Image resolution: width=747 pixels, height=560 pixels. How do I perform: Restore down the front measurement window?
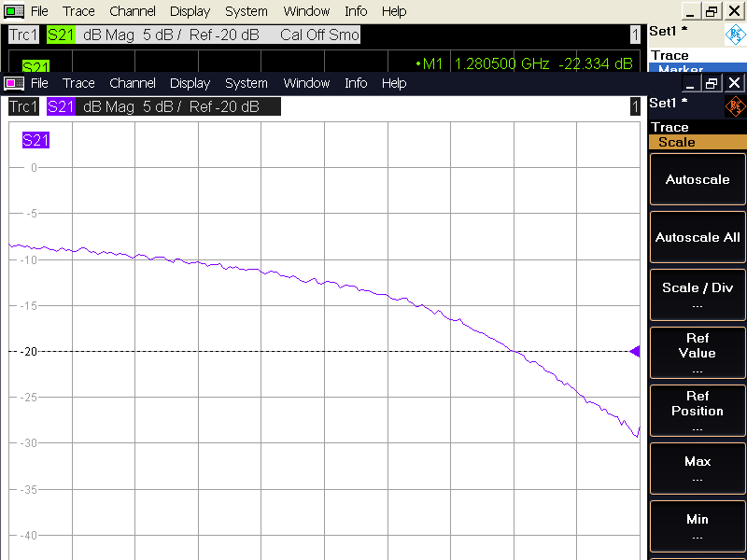point(712,83)
